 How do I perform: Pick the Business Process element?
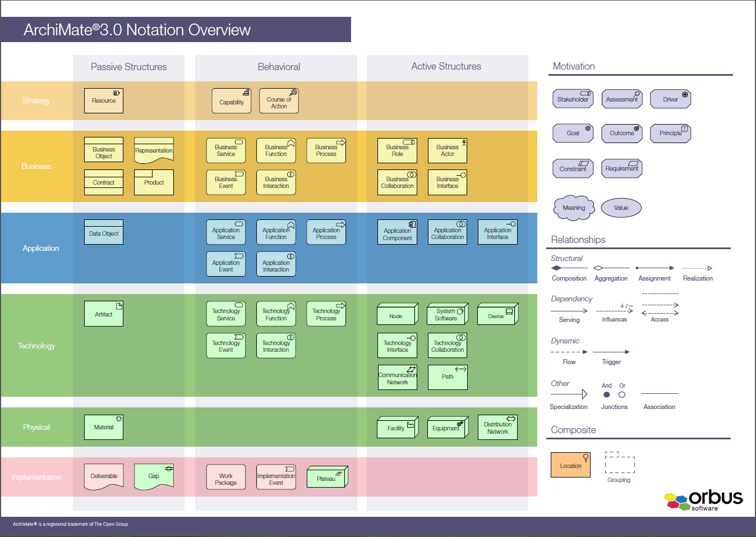(326, 150)
